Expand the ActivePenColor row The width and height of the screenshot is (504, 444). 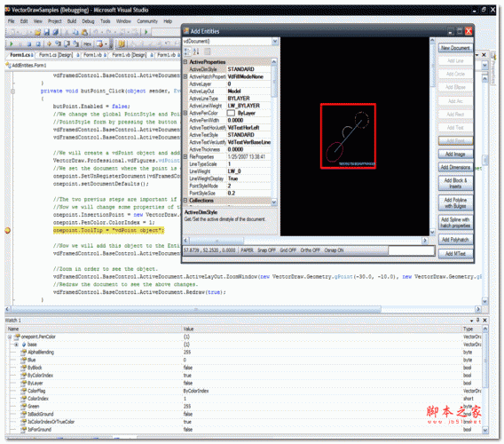(185, 113)
